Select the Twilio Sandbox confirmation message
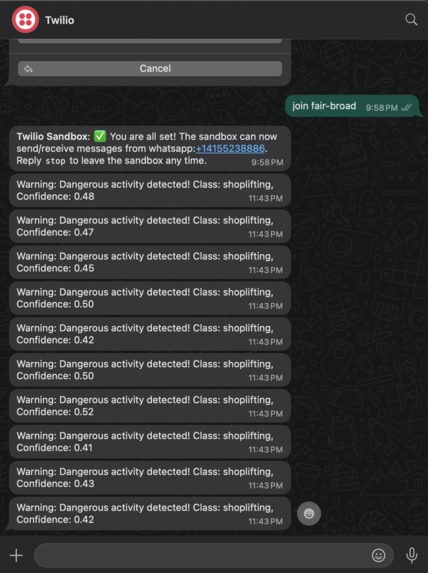Image resolution: width=428 pixels, height=573 pixels. 150,149
